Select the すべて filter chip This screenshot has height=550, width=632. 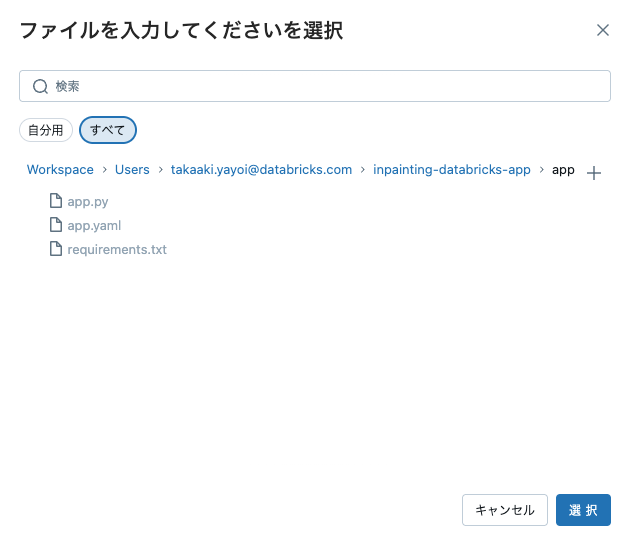(x=108, y=130)
